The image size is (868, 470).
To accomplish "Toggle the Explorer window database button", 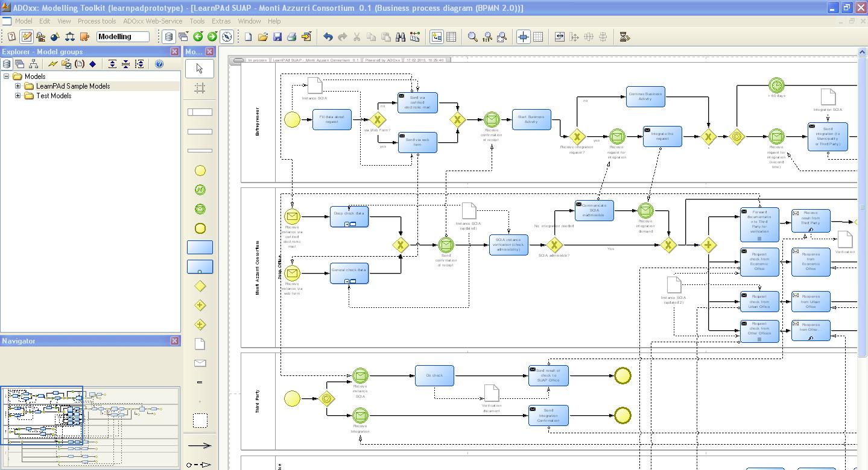I will (x=169, y=37).
